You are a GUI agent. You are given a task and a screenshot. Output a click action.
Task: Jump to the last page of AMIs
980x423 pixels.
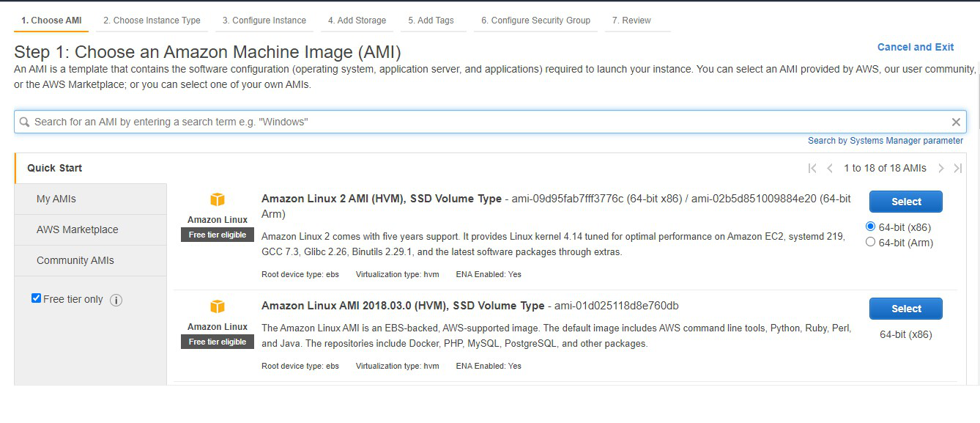tap(957, 169)
